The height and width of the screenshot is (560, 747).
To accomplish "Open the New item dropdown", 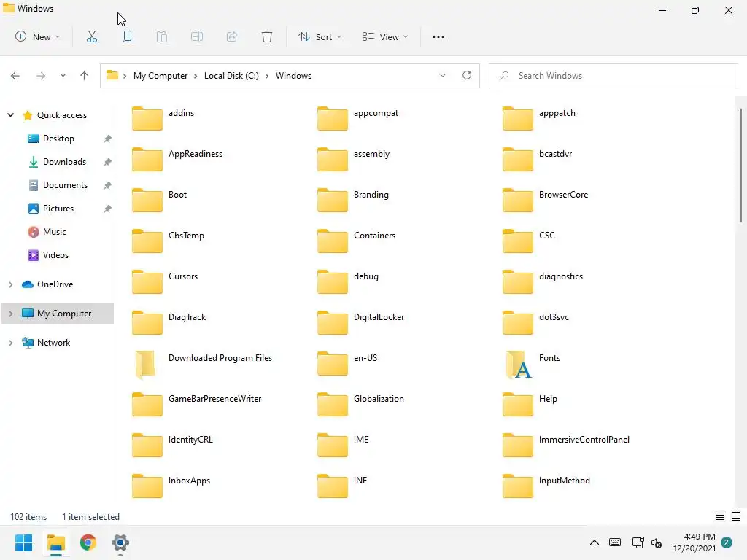I will [38, 36].
